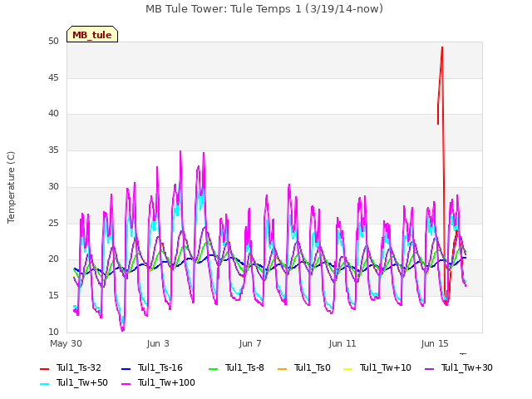This screenshot has height=399, width=532.
Task: Click the magenta Tul1_Tw+100 color swatch
Action: tap(126, 383)
